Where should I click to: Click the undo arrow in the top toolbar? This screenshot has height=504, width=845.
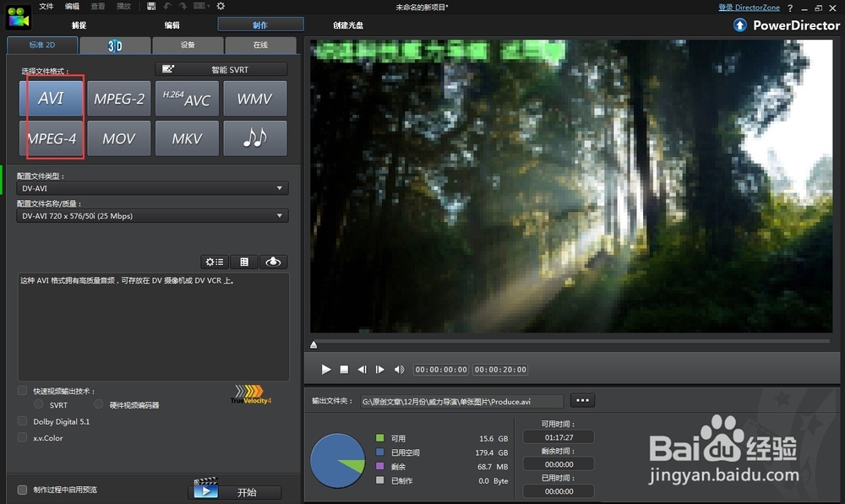click(x=167, y=6)
